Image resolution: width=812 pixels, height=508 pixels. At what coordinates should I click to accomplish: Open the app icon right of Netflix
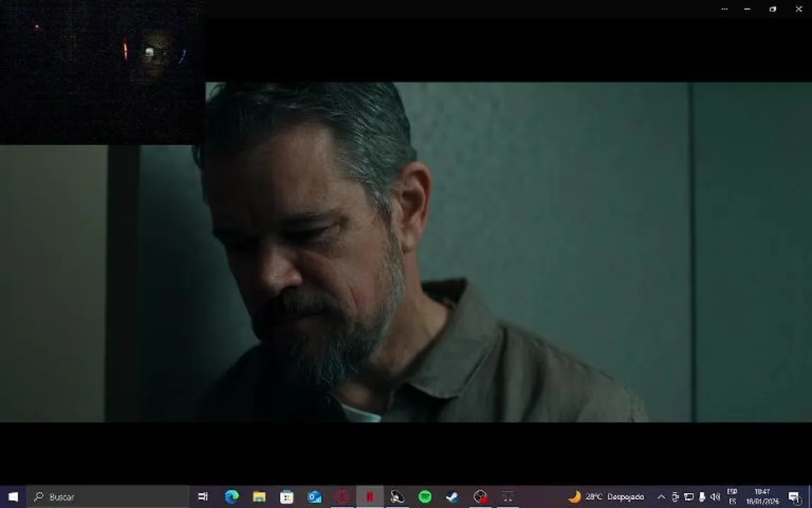click(x=398, y=497)
